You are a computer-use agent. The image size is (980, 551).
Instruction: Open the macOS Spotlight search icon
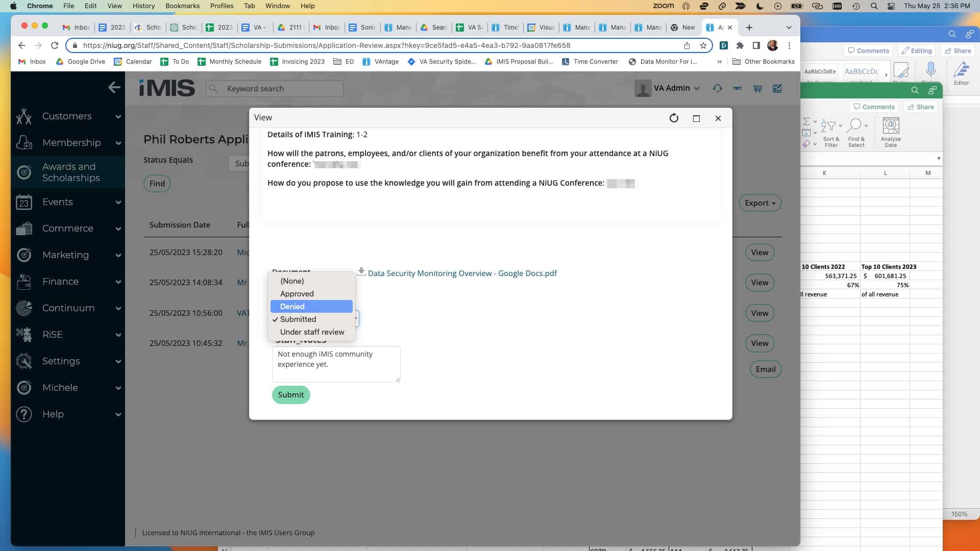point(874,6)
